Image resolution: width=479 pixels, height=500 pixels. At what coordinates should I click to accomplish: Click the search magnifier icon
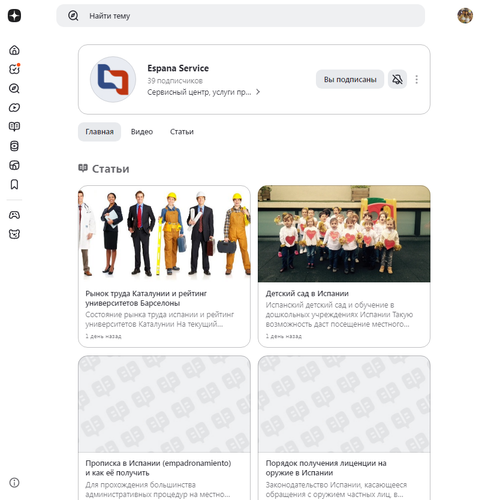pos(73,16)
